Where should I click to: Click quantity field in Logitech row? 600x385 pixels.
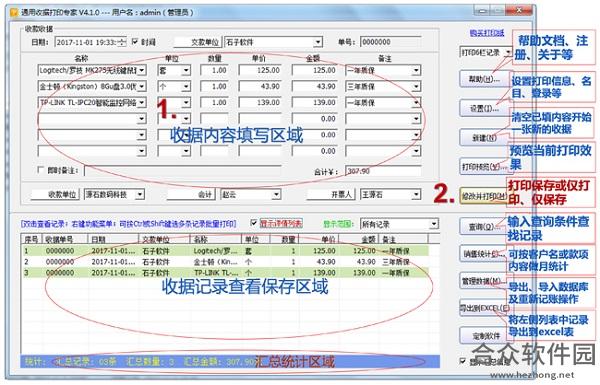coord(214,70)
